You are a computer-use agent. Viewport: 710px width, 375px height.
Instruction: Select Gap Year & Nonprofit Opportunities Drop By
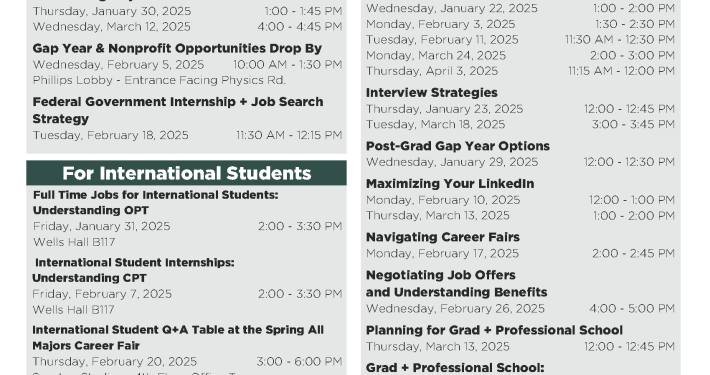[177, 48]
